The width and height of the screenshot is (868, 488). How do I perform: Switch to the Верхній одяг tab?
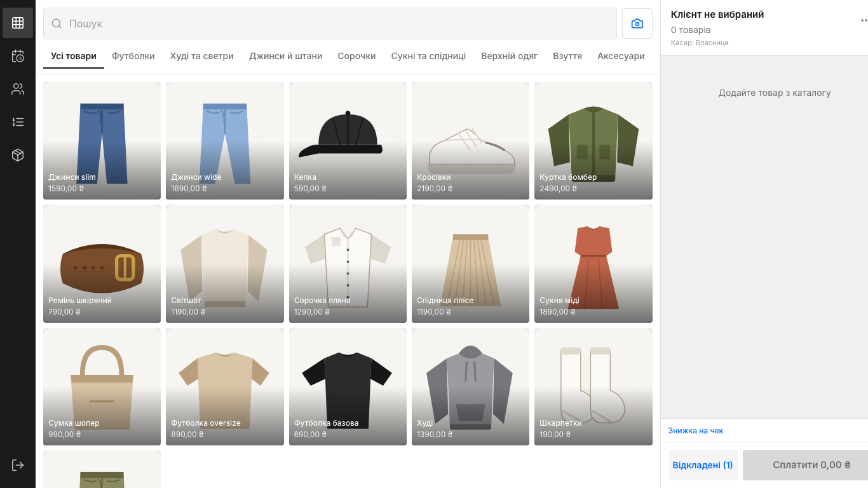tap(510, 56)
